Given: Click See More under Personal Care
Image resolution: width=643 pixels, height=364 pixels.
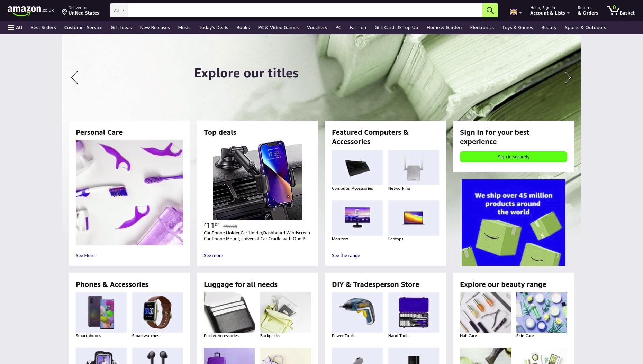Looking at the screenshot, I should [x=85, y=255].
